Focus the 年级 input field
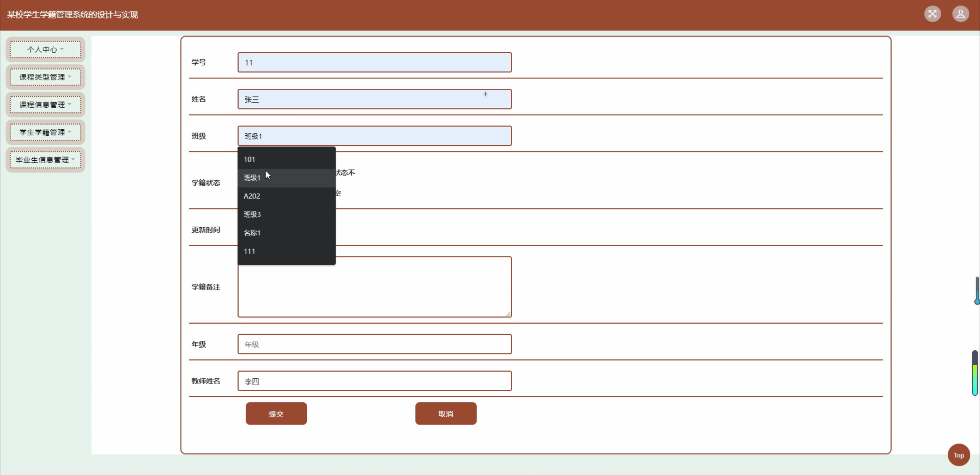Image resolution: width=980 pixels, height=475 pixels. pos(374,344)
